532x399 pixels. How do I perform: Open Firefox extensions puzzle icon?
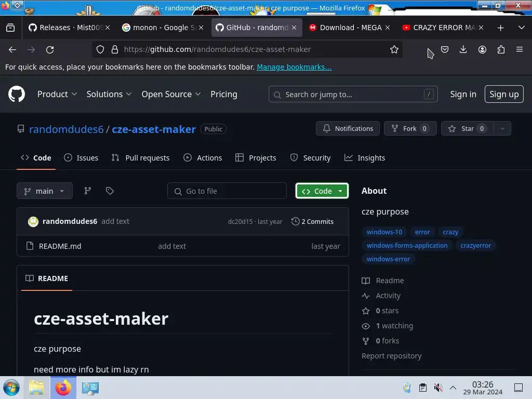(x=501, y=49)
